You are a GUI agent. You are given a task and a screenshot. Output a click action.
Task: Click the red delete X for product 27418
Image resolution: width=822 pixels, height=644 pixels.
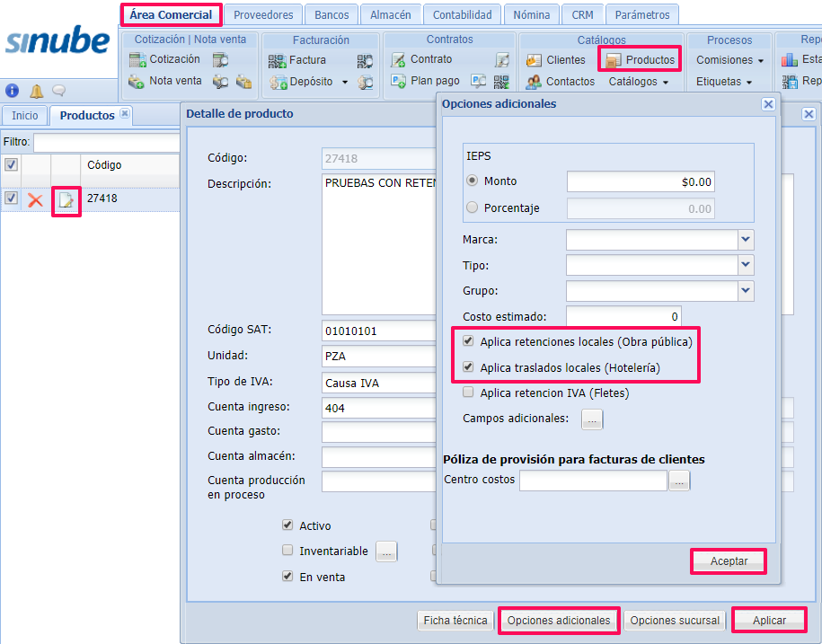click(x=36, y=199)
